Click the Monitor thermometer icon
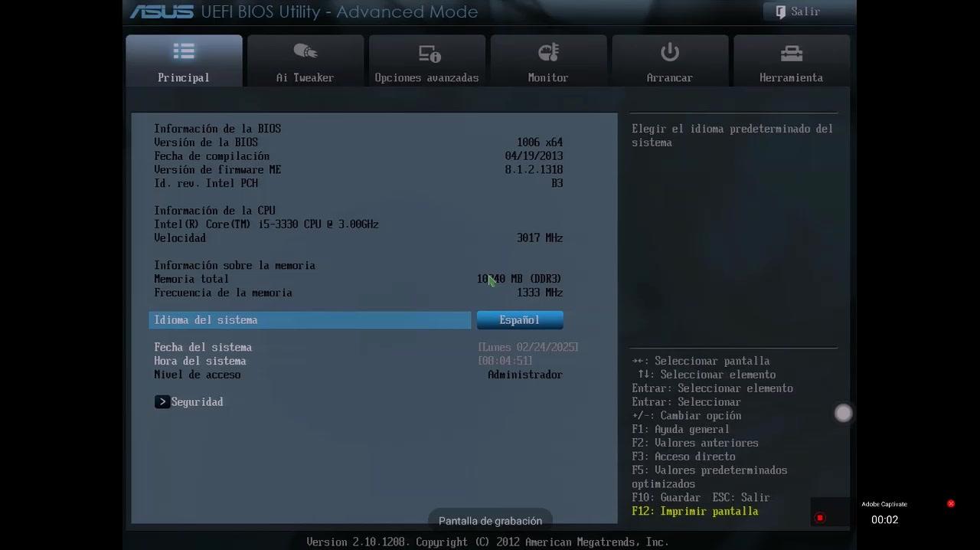The image size is (980, 550). (x=548, y=51)
